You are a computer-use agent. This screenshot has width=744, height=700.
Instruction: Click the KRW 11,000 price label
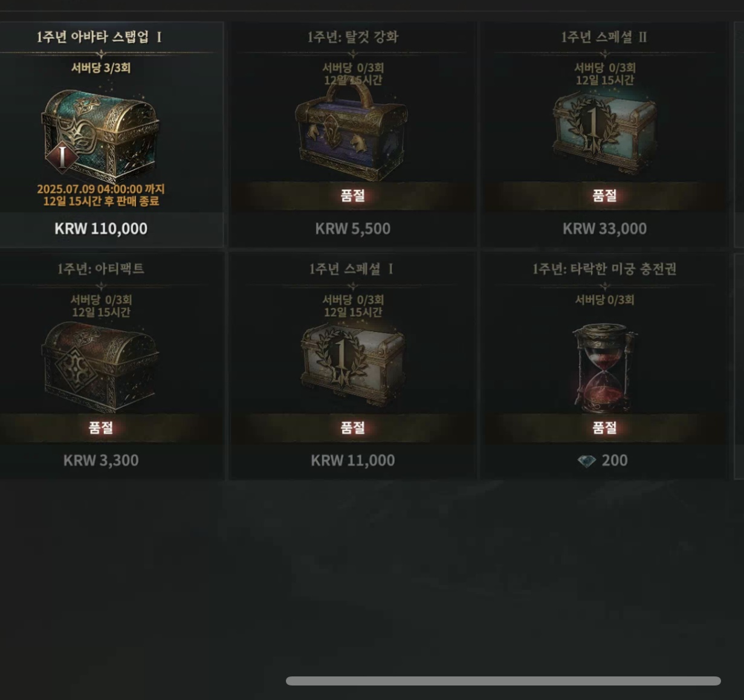[352, 461]
